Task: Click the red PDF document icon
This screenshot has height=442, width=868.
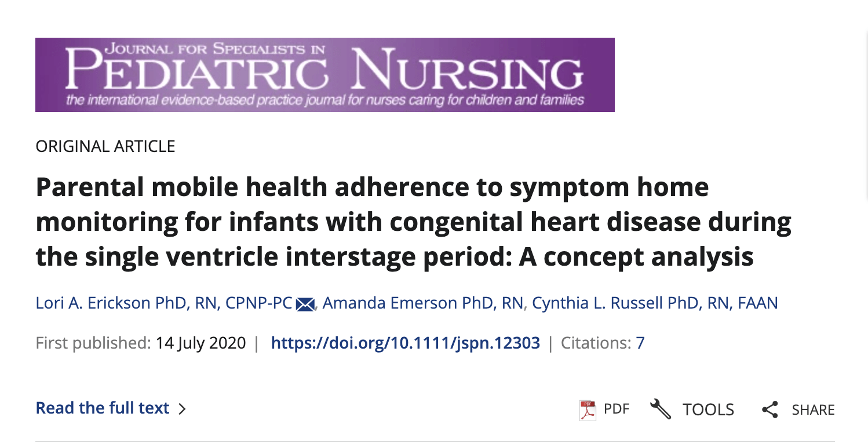Action: tap(588, 410)
